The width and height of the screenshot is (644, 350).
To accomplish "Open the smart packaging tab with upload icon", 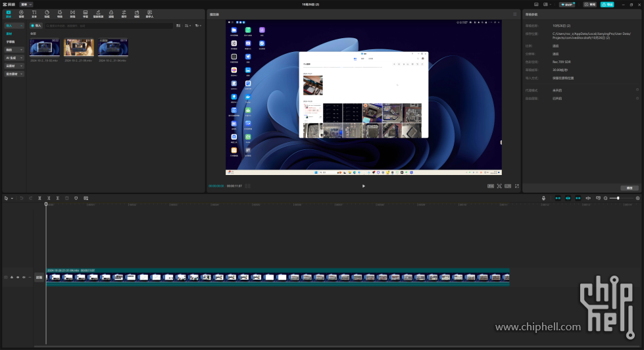I will pos(98,14).
